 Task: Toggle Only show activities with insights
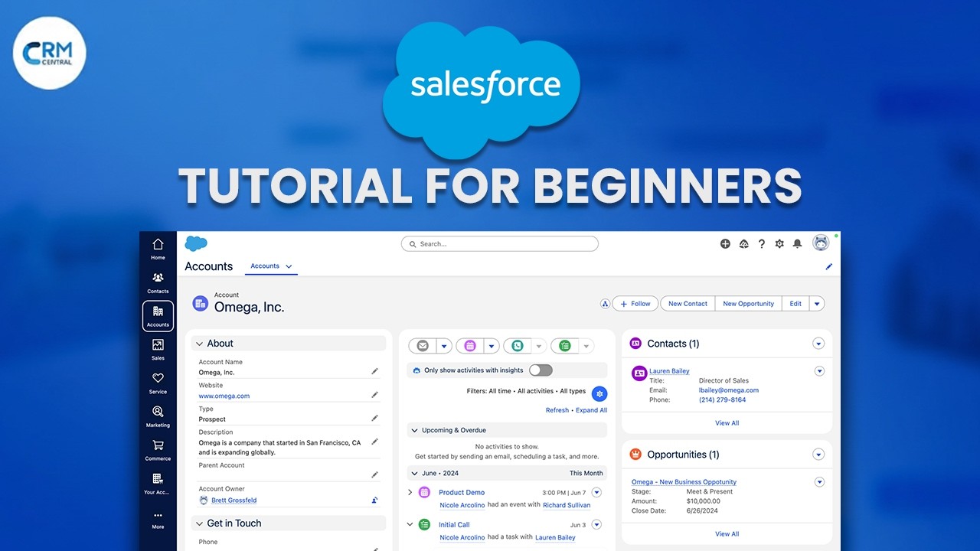point(541,370)
